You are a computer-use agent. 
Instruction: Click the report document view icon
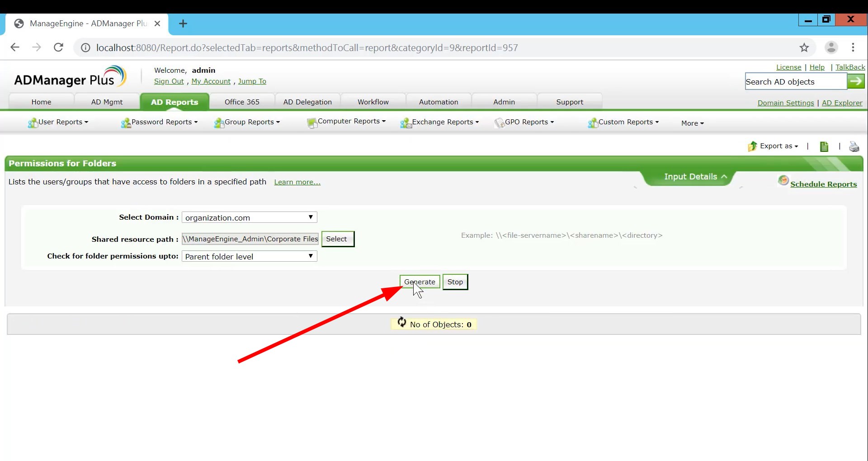(x=824, y=146)
